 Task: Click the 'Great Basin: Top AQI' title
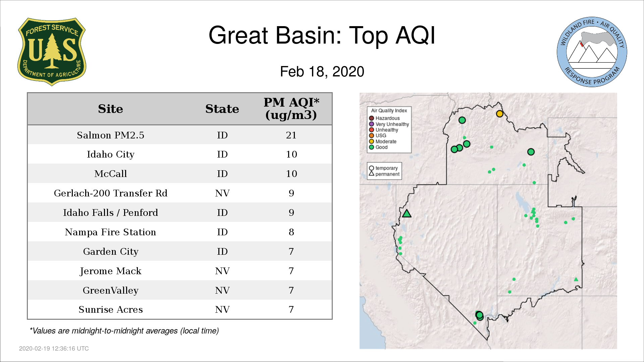(x=322, y=35)
